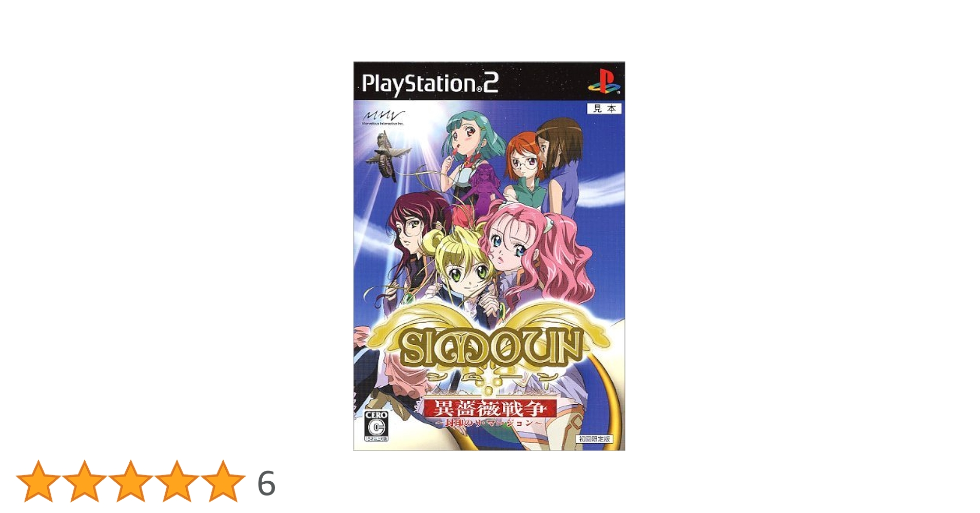
Task: Click the third gold rating star
Action: coord(131,481)
